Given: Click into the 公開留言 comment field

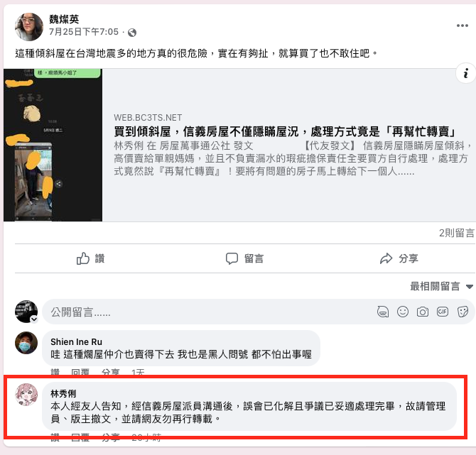Looking at the screenshot, I should [210, 312].
